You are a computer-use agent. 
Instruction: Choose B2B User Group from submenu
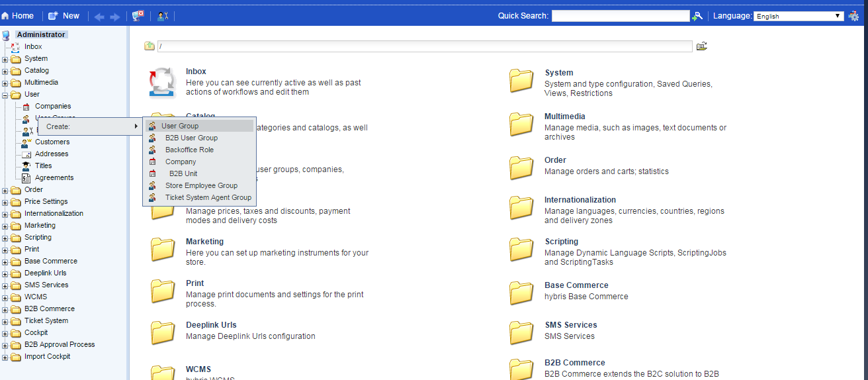pyautogui.click(x=199, y=138)
